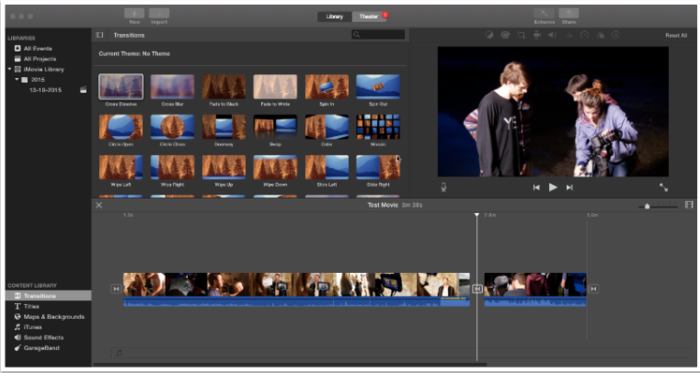Toggle the sidebar show/hide button
The image size is (700, 373).
100,35
